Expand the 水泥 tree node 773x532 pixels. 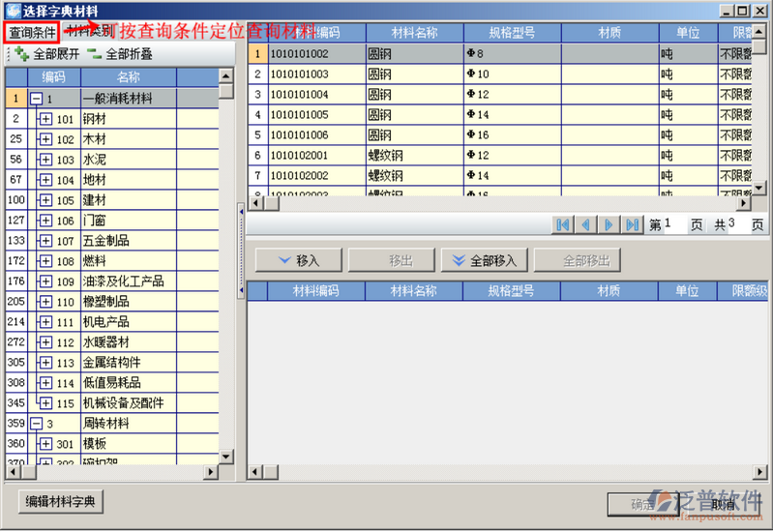click(x=45, y=160)
